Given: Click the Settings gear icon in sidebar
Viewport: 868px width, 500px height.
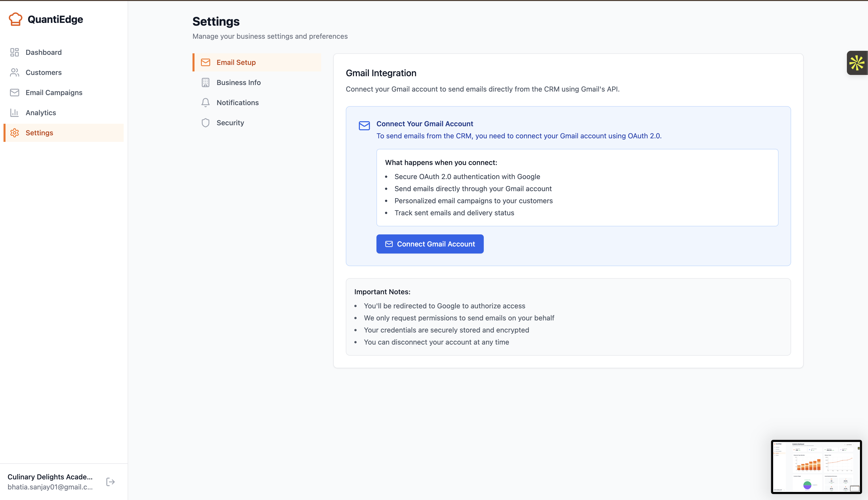Looking at the screenshot, I should coord(14,133).
